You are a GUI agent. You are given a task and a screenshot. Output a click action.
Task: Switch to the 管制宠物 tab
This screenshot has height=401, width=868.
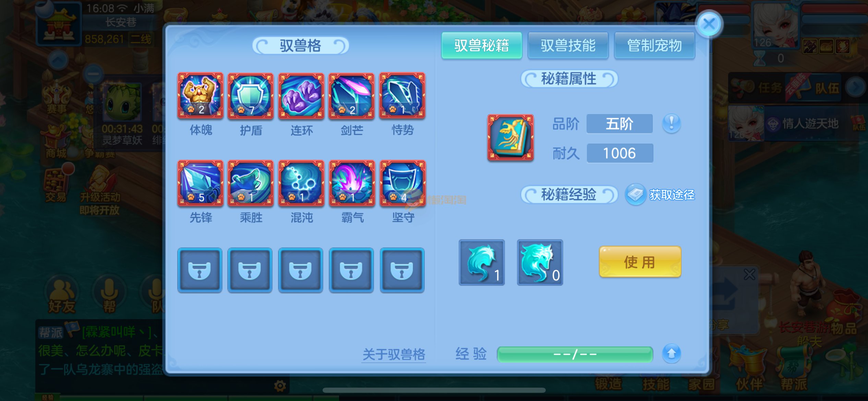tap(654, 45)
